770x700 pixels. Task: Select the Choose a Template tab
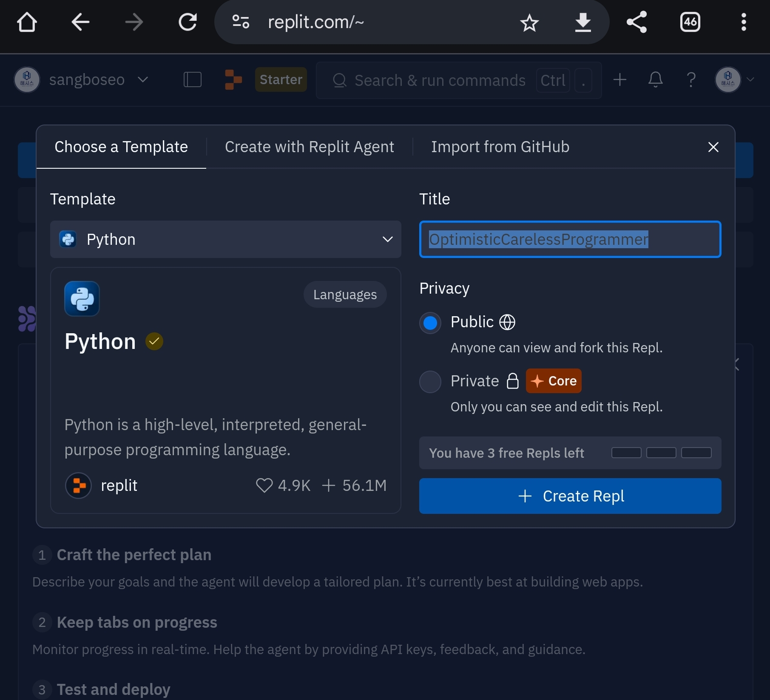coord(121,147)
